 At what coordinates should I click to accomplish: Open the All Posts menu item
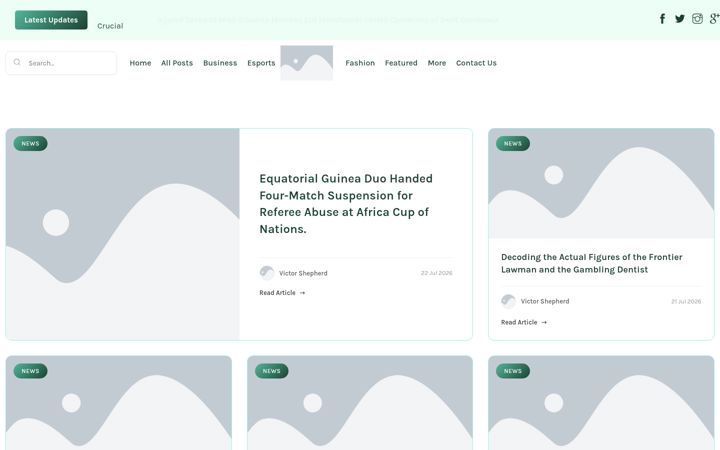click(177, 63)
